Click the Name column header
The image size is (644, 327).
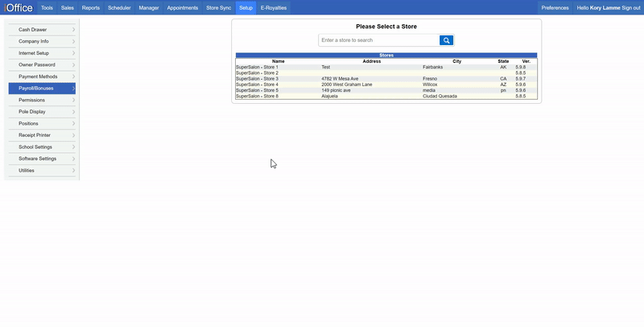pyautogui.click(x=278, y=61)
